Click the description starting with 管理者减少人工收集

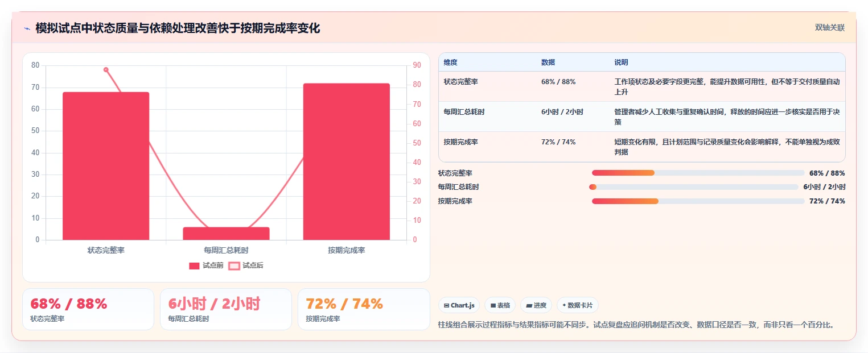[x=727, y=117]
